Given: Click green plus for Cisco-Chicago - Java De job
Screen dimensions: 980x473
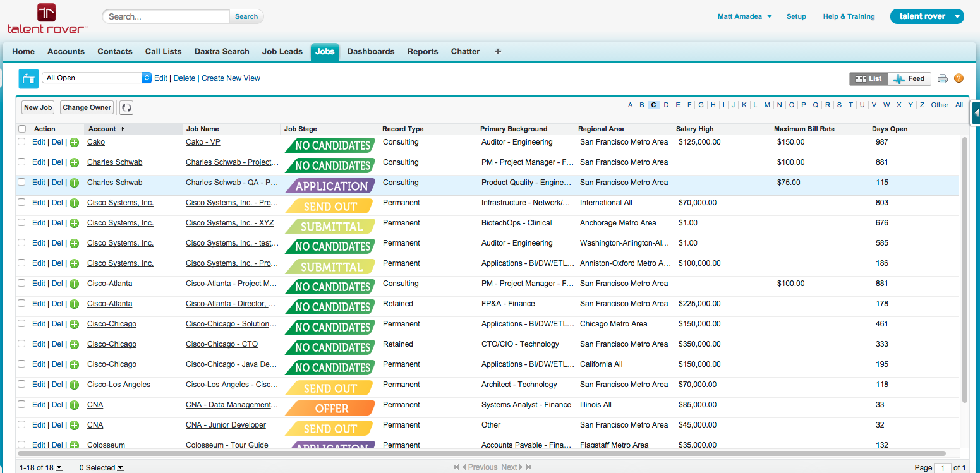Looking at the screenshot, I should pyautogui.click(x=74, y=365).
